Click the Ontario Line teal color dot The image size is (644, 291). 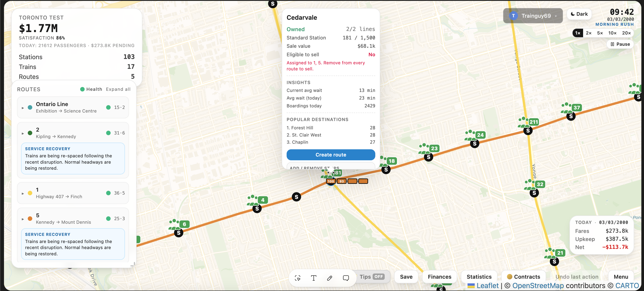click(x=30, y=108)
